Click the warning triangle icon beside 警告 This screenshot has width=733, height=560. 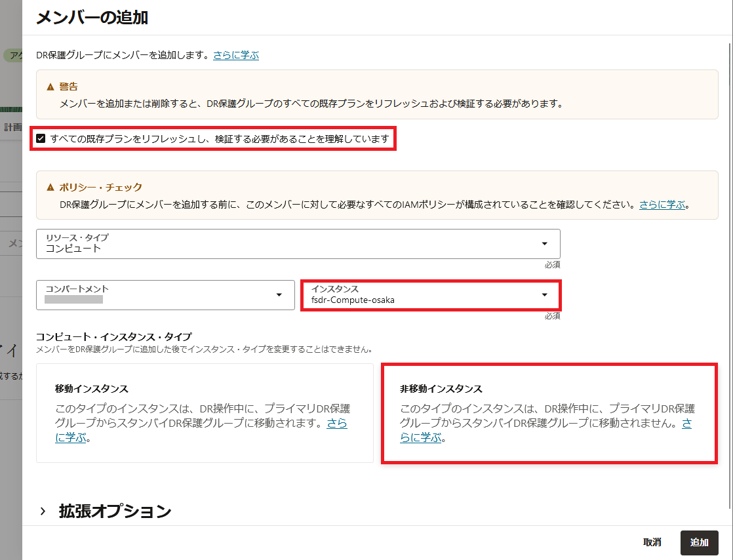50,87
